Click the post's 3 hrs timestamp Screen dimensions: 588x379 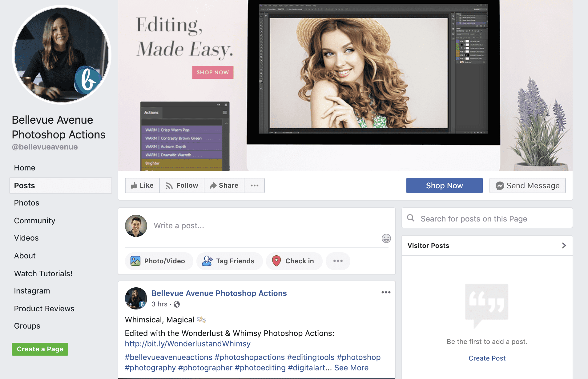(159, 304)
